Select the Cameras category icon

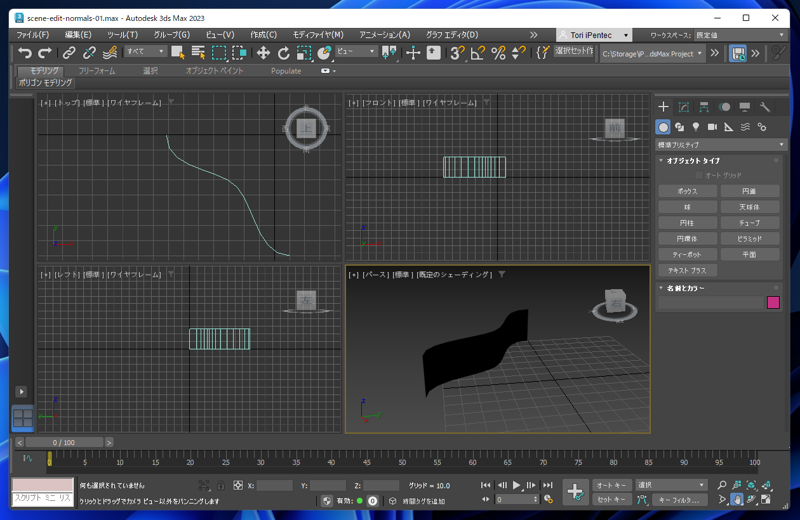coord(712,127)
